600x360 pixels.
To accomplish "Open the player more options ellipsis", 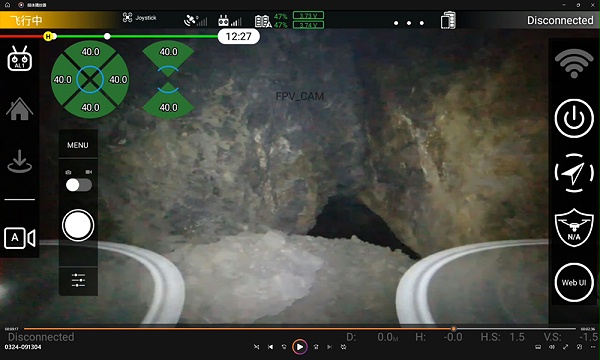I will pos(593,347).
